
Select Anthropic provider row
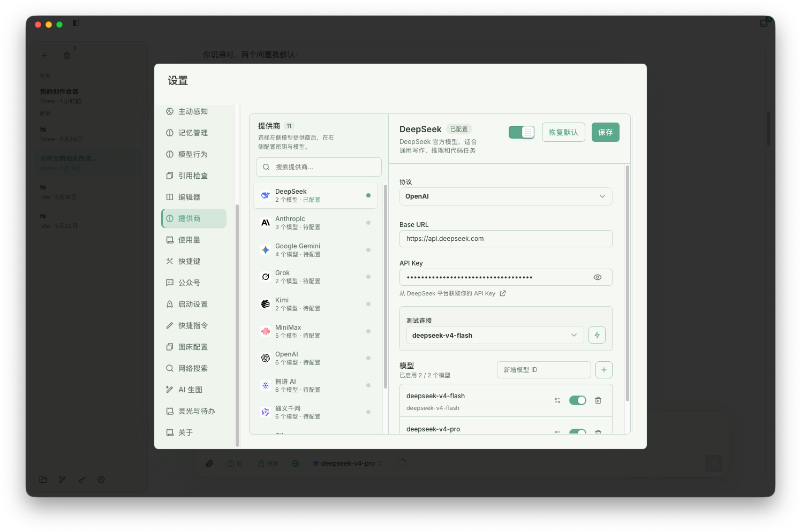click(x=315, y=223)
